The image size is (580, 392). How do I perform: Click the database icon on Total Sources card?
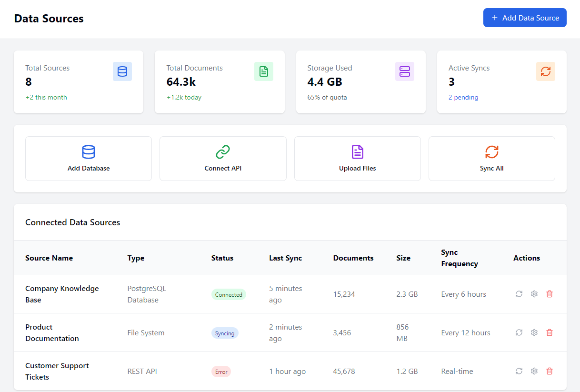[x=122, y=71]
